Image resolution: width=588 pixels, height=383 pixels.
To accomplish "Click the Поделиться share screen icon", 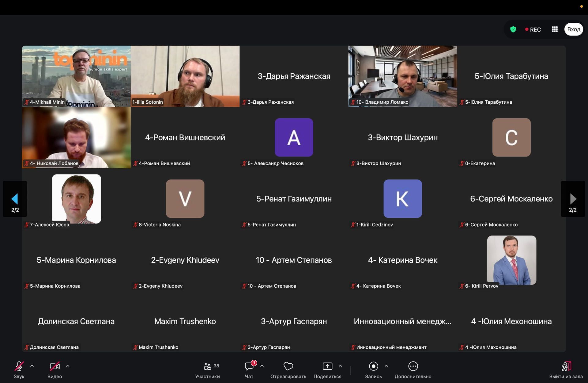I will coord(327,366).
